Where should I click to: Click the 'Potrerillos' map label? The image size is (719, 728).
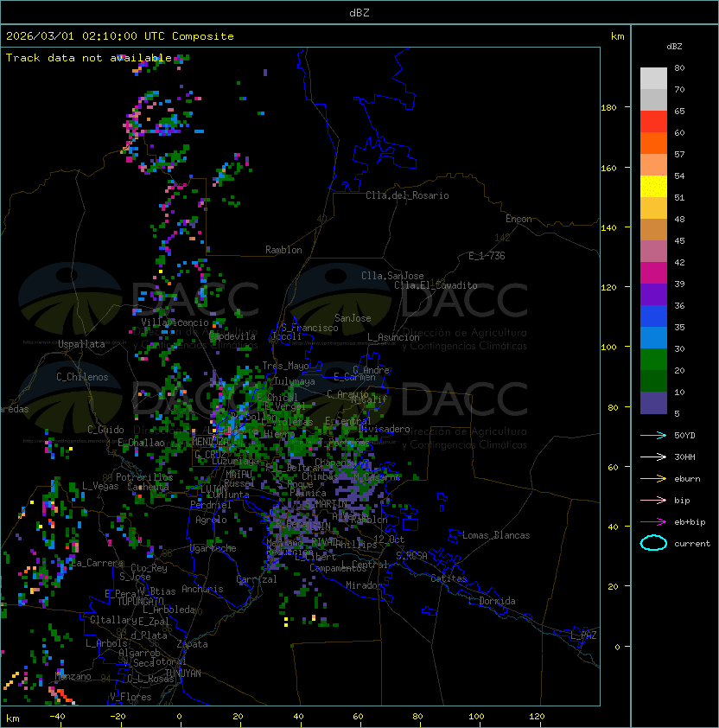pyautogui.click(x=144, y=477)
